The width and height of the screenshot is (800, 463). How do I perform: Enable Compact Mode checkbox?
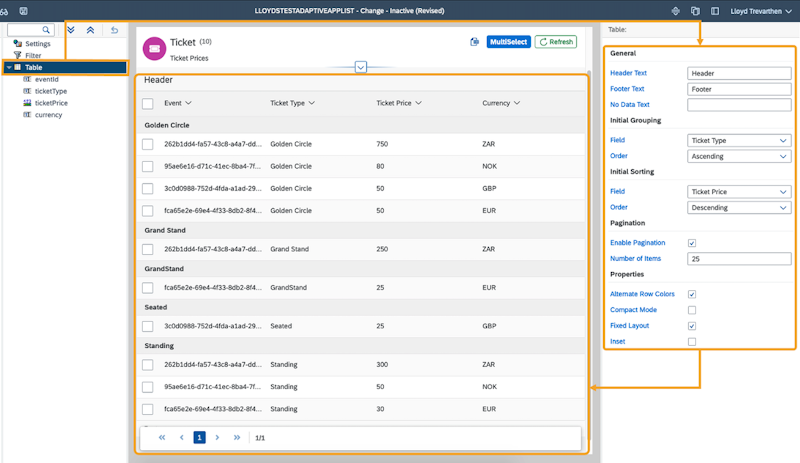point(692,310)
